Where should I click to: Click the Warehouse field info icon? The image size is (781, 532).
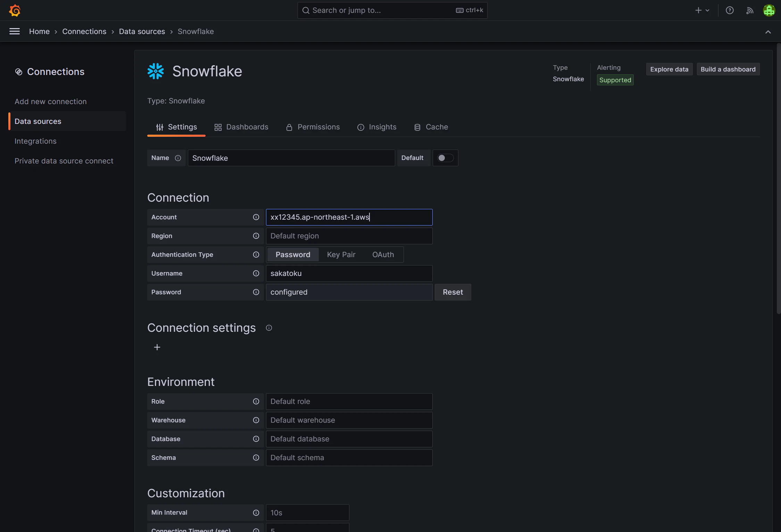coord(256,420)
